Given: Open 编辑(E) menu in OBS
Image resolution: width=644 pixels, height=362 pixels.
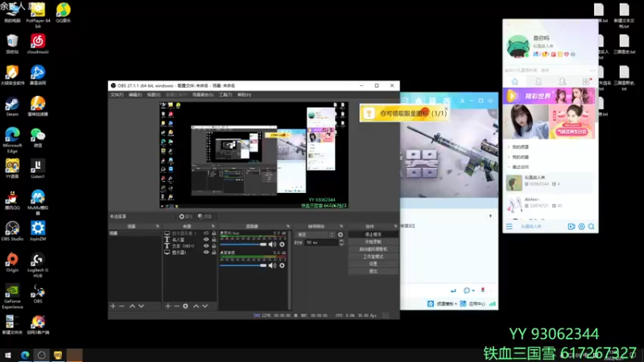Looking at the screenshot, I should point(135,95).
